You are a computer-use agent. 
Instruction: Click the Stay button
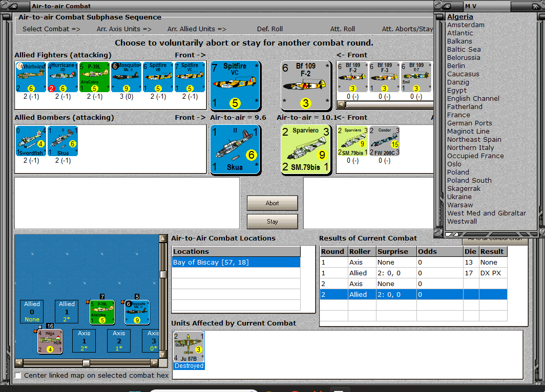pyautogui.click(x=272, y=222)
